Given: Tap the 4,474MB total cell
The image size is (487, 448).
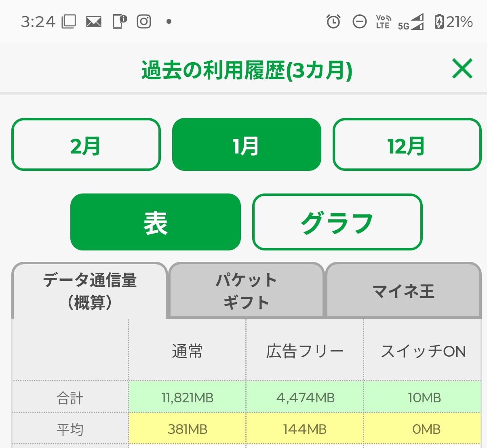Looking at the screenshot, I should coord(305,398).
